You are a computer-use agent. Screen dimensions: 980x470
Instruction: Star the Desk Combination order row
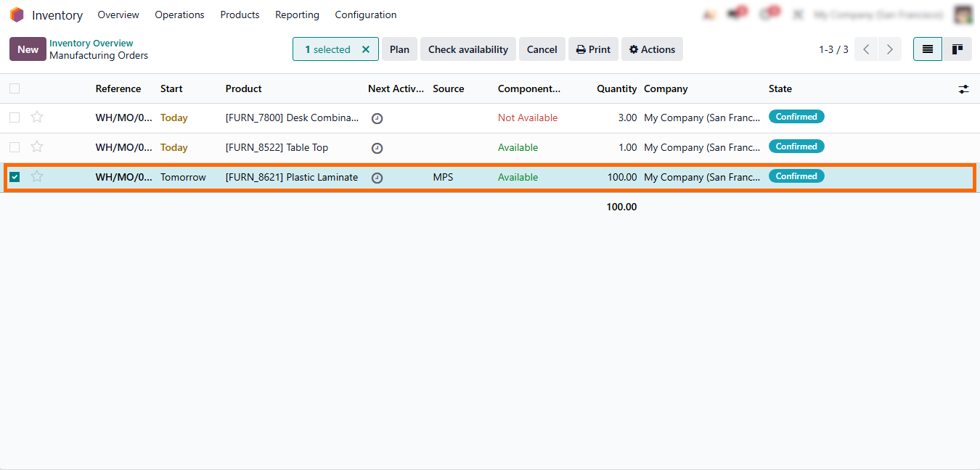[x=37, y=117]
